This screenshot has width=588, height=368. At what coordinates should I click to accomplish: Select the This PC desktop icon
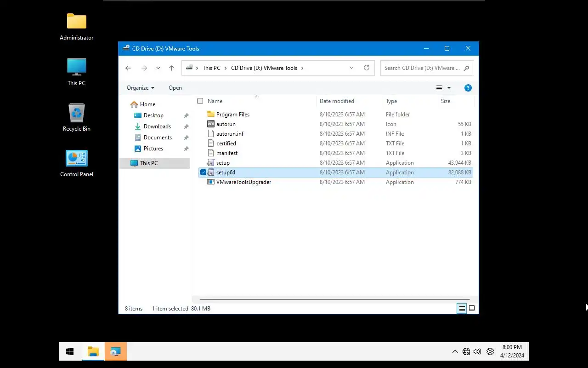76,72
